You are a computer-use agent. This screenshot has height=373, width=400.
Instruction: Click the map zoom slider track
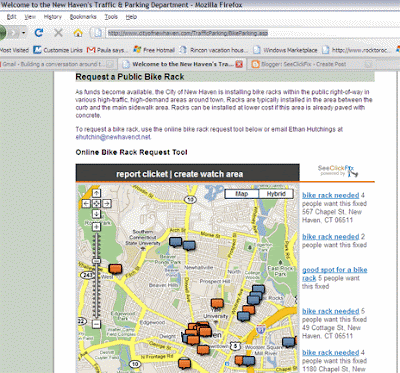click(x=96, y=275)
